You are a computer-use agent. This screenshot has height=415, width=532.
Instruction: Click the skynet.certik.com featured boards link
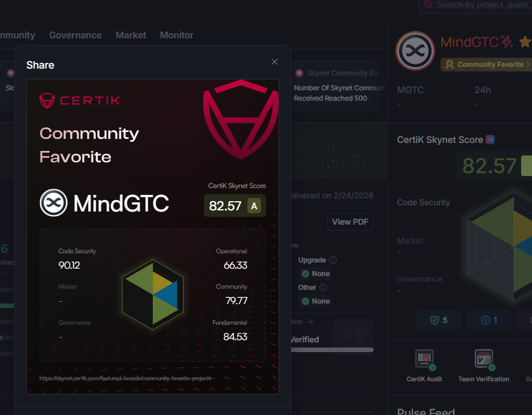[x=125, y=378]
